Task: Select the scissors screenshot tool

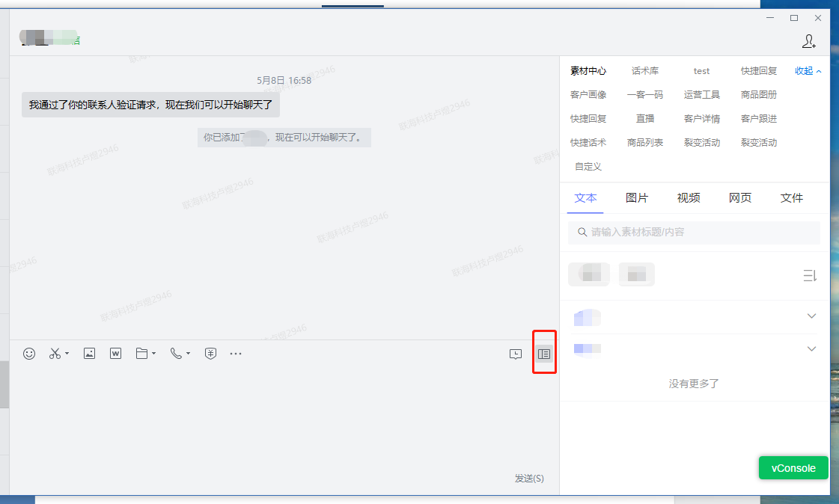Action: [x=55, y=354]
